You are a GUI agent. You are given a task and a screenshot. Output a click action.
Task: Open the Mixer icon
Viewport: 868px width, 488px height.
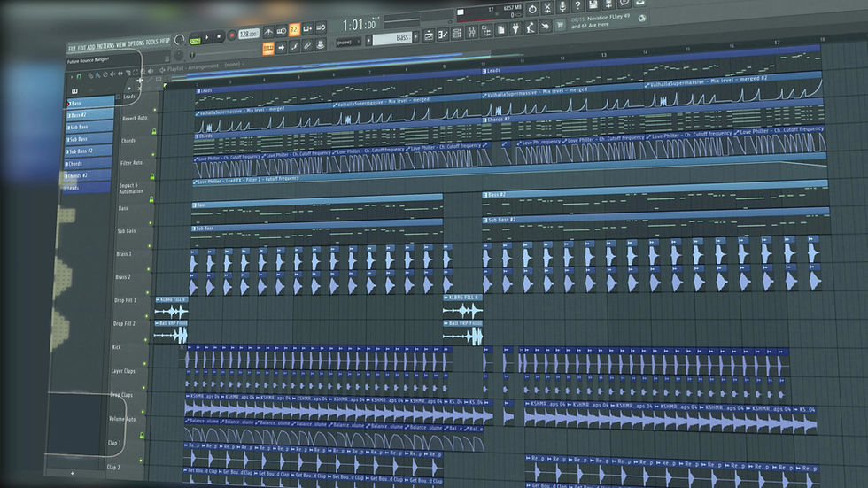coord(471,33)
